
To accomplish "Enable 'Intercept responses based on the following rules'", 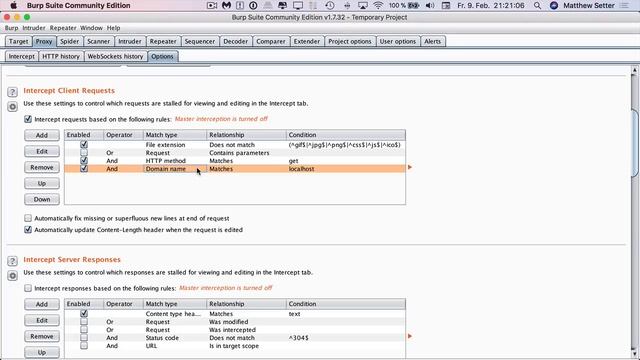I will pos(28,288).
